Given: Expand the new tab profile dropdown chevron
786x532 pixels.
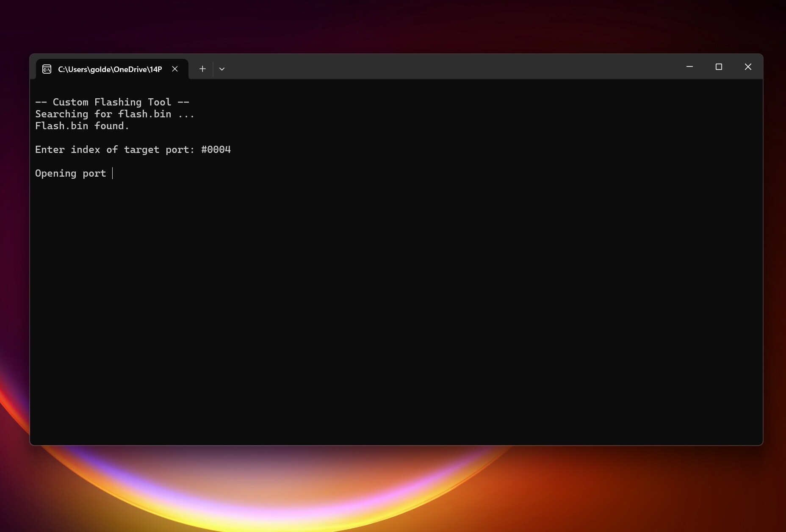Looking at the screenshot, I should click(222, 69).
